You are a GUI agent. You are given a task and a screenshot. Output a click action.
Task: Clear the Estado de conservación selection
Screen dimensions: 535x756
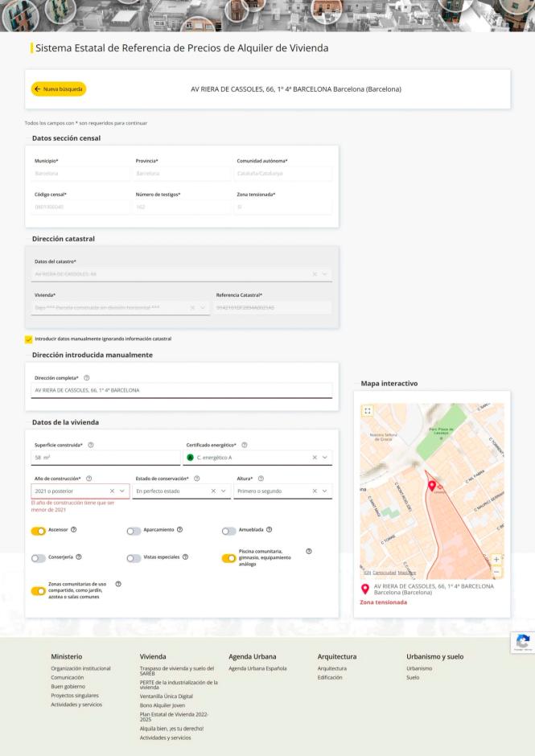[213, 491]
